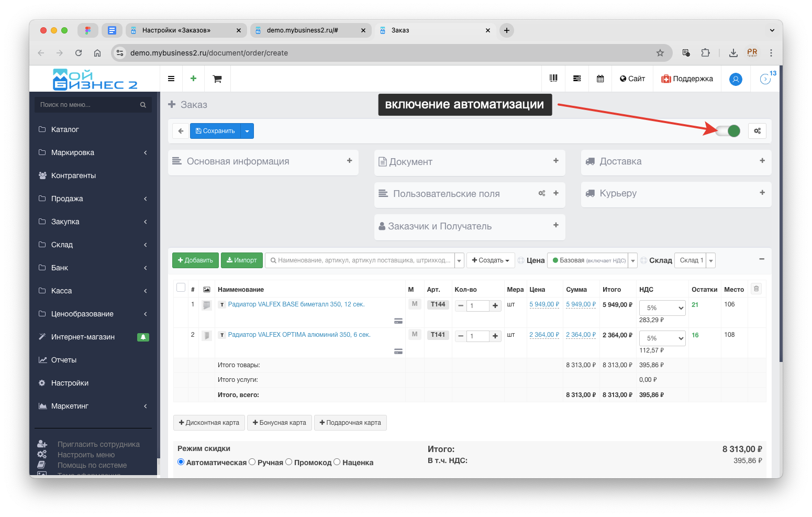The height and width of the screenshot is (517, 812).
Task: Click the trash icon in table header
Action: (x=756, y=289)
